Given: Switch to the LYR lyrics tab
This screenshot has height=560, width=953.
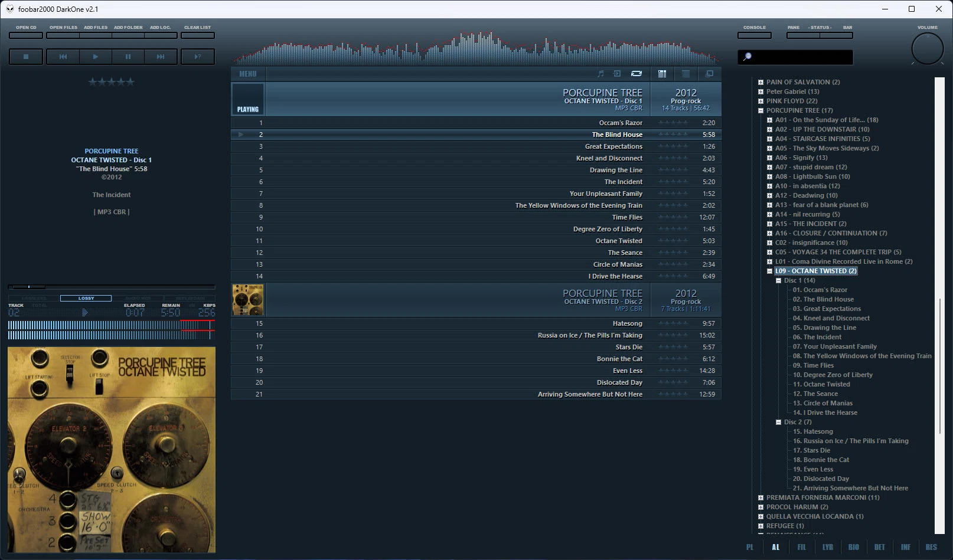Looking at the screenshot, I should coord(828,547).
